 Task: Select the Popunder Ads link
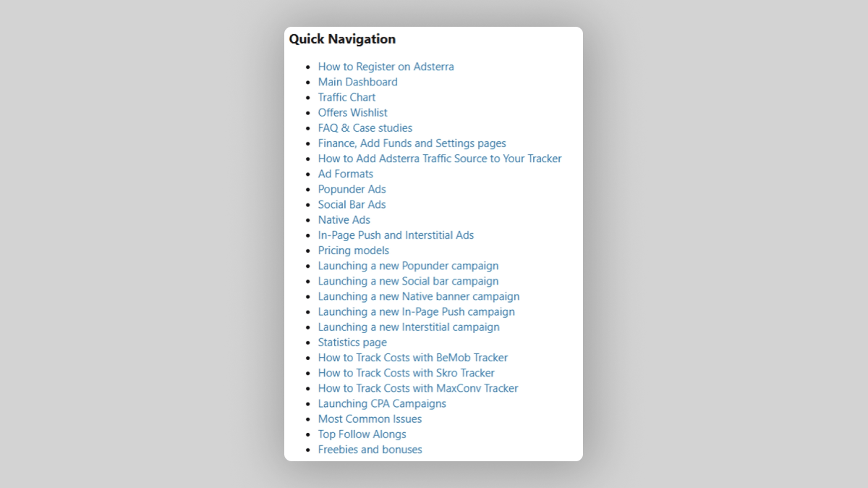[x=352, y=189]
